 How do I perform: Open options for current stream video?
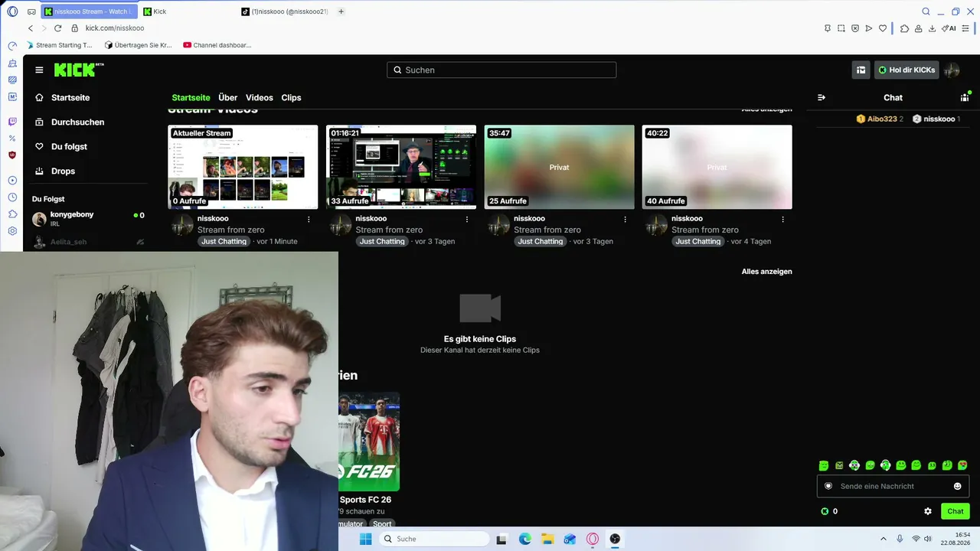pyautogui.click(x=309, y=219)
